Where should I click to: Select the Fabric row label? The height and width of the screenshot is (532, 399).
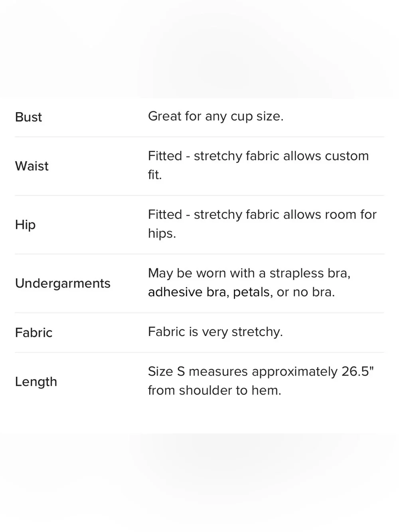(34, 332)
